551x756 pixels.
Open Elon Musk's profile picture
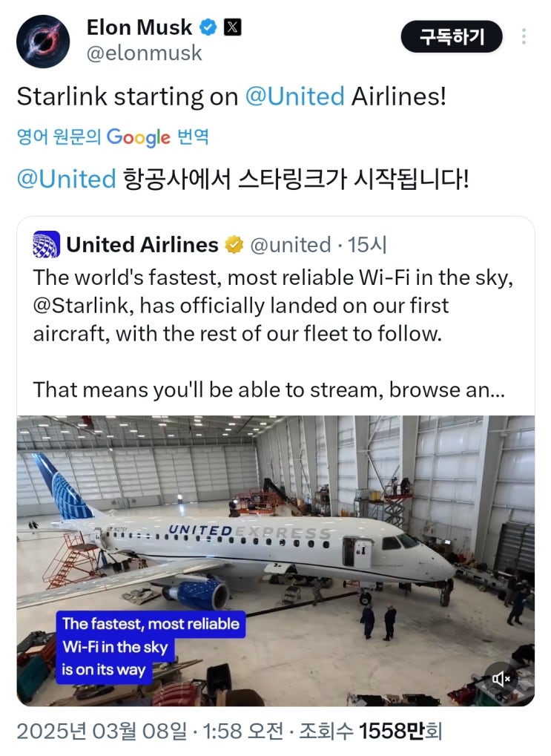click(x=42, y=42)
